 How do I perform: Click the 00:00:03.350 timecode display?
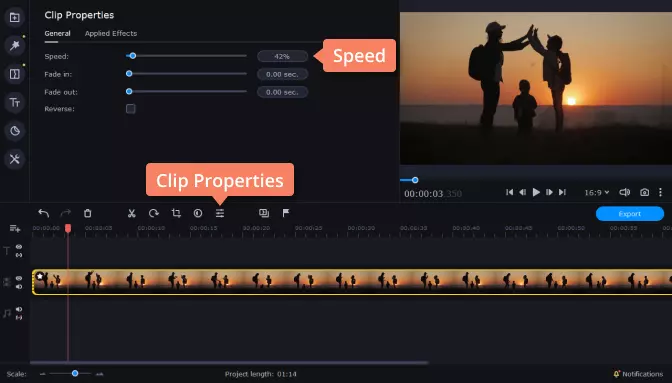[x=433, y=194]
